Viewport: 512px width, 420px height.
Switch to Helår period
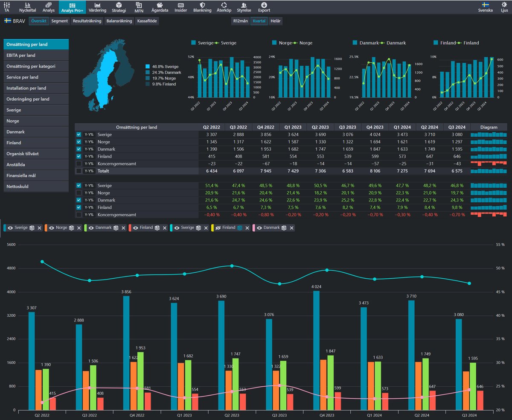click(276, 21)
